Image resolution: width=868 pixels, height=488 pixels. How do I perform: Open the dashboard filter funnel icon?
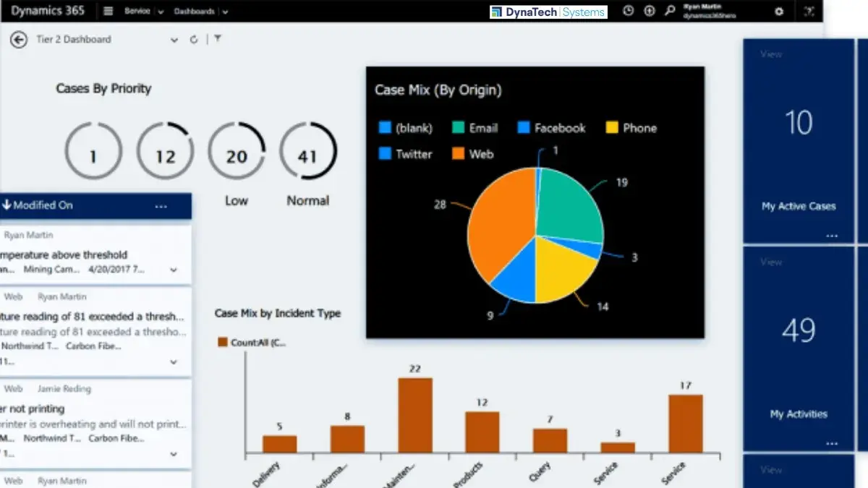[x=217, y=39]
